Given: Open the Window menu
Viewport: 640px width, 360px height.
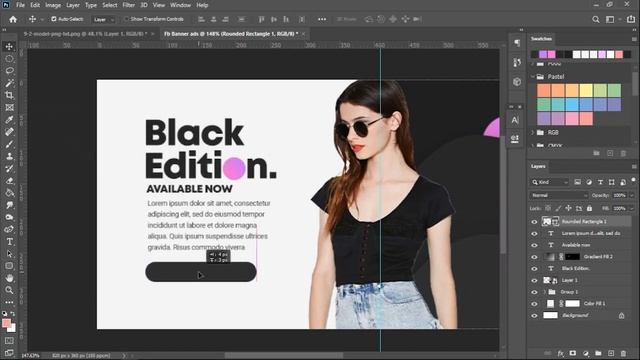Looking at the screenshot, I should coord(180,5).
